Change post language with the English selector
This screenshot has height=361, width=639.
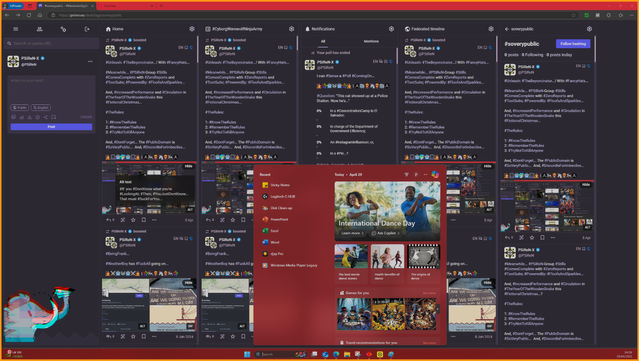point(41,108)
